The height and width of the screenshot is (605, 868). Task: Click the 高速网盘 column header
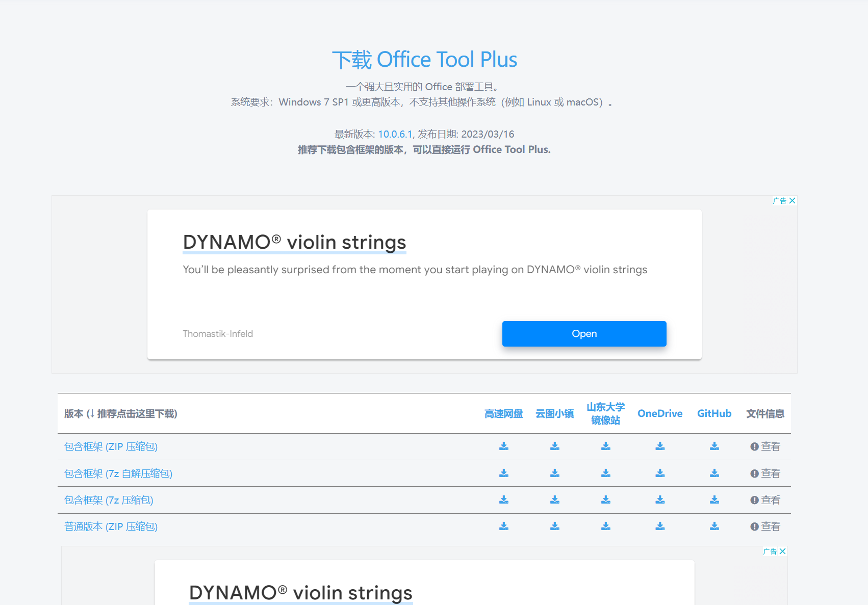[504, 414]
